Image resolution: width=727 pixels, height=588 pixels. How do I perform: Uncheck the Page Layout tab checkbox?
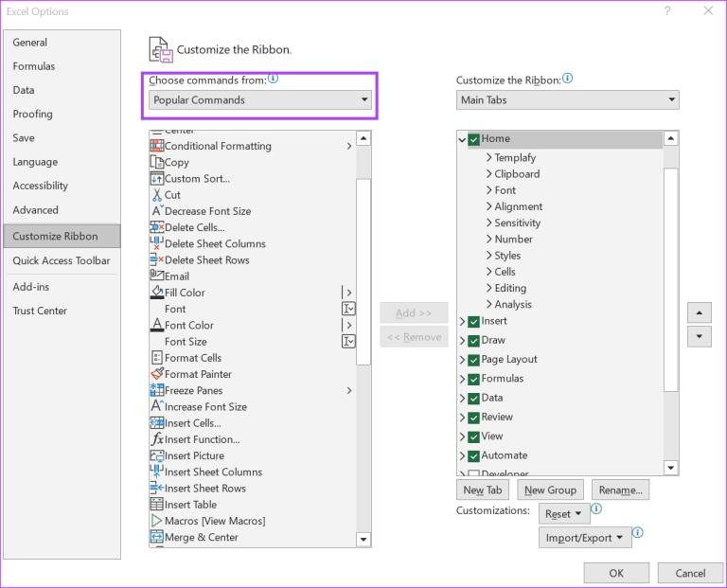pyautogui.click(x=473, y=360)
